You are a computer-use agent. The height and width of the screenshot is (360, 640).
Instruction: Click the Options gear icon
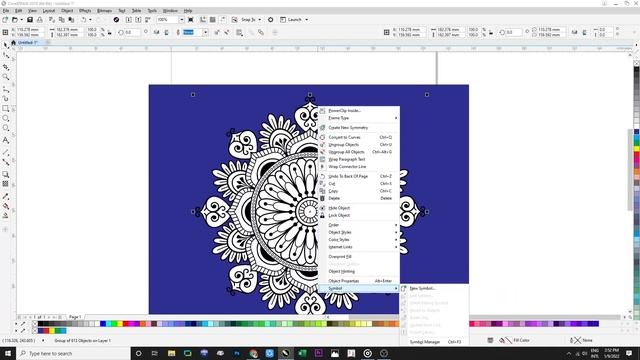[x=271, y=20]
